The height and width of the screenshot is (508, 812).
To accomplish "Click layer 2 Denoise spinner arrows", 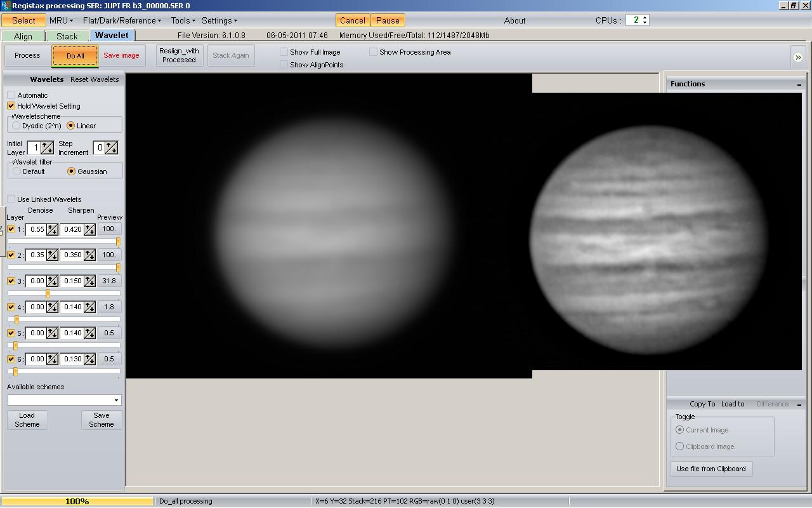I will pyautogui.click(x=52, y=255).
